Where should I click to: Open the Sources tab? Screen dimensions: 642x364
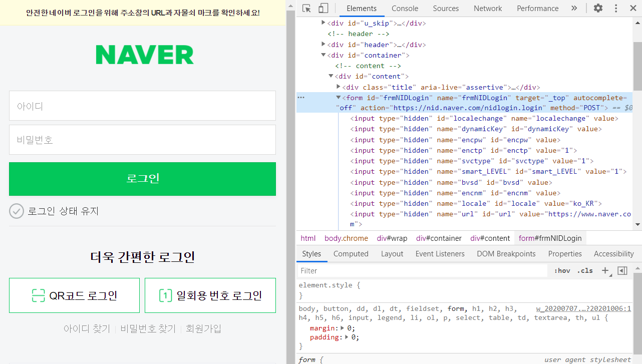click(446, 8)
